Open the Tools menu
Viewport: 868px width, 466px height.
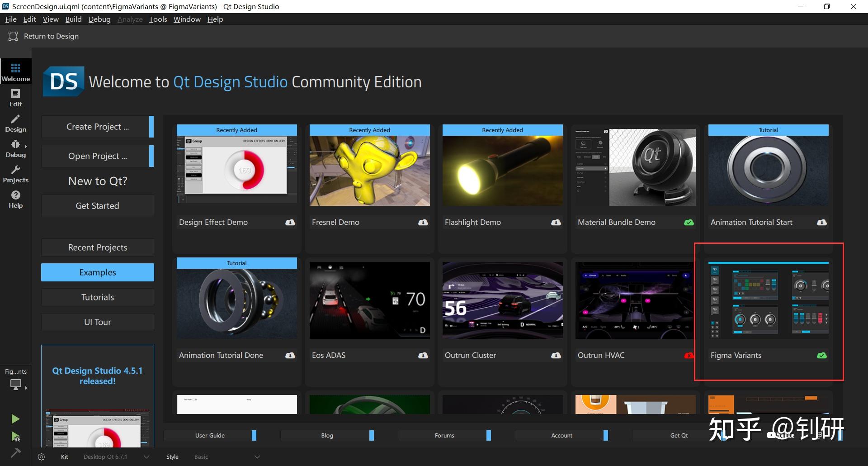pyautogui.click(x=158, y=19)
